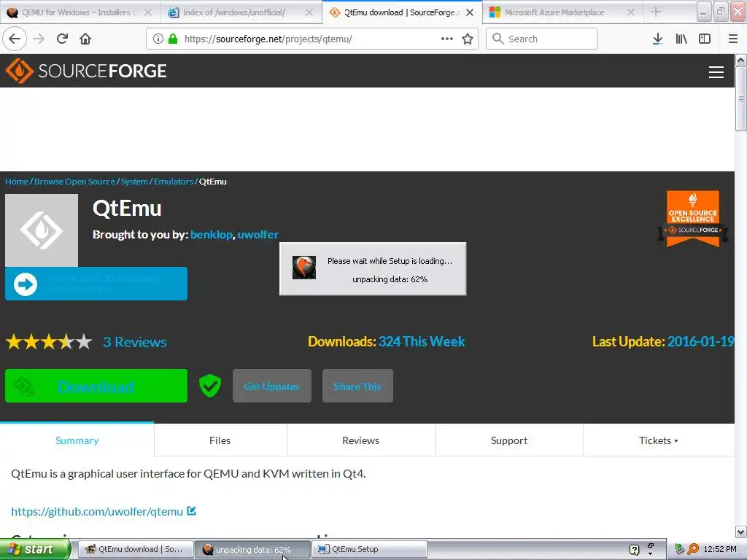The height and width of the screenshot is (560, 747).
Task: Show site information icon in address bar
Action: point(158,39)
